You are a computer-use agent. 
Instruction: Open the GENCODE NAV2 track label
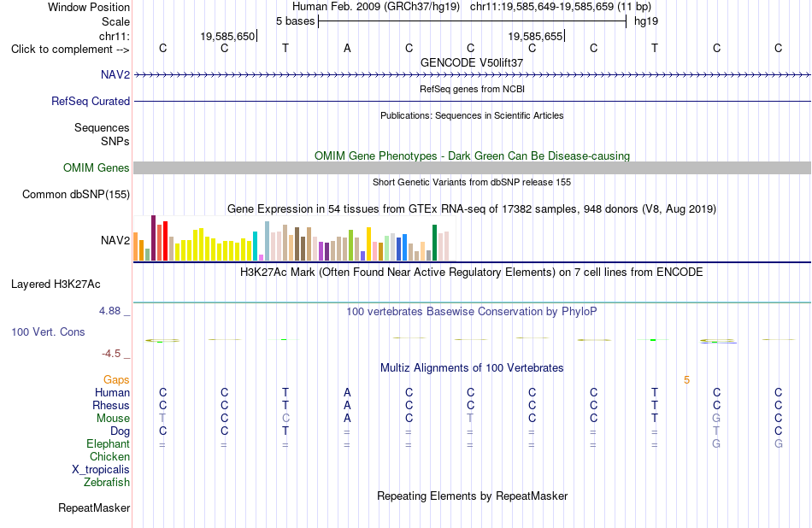click(x=115, y=74)
